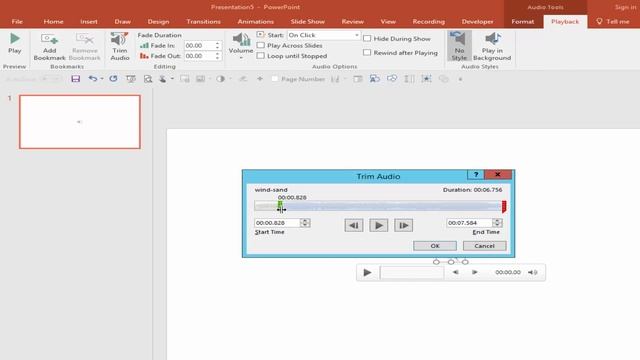Enable Play Across Slides checkbox
This screenshot has height=360, width=640.
pos(261,45)
